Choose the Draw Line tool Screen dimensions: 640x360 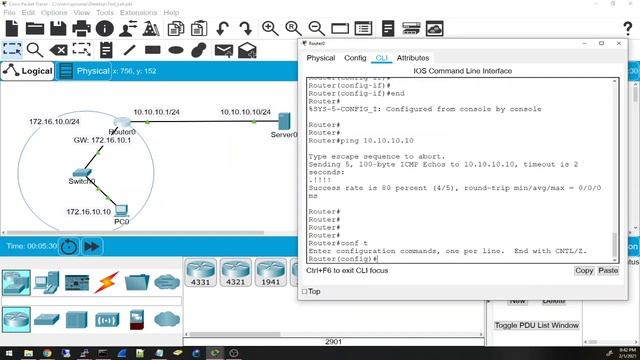pos(129,50)
